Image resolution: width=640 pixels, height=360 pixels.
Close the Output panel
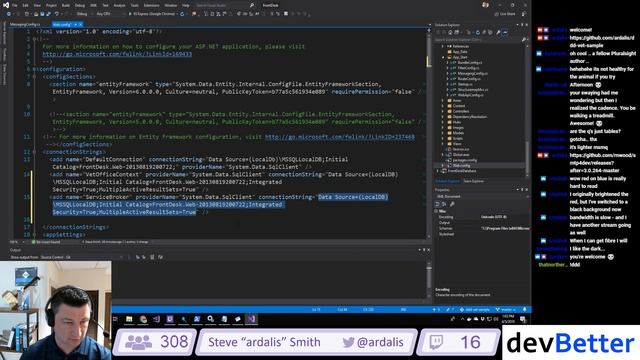(429, 250)
